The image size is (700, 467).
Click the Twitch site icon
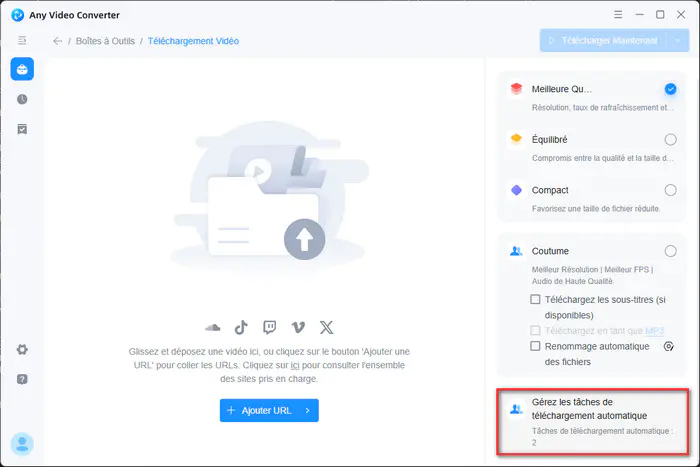[270, 327]
